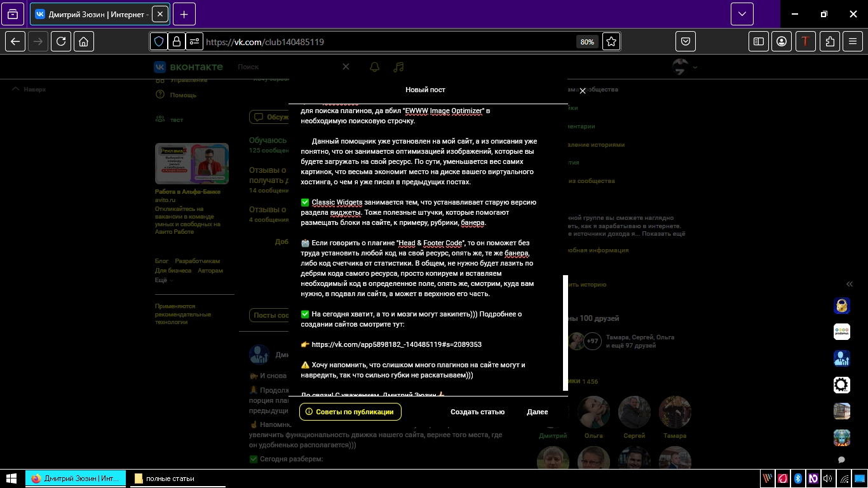Image resolution: width=868 pixels, height=488 pixels.
Task: Reload the current page
Action: click(x=61, y=42)
